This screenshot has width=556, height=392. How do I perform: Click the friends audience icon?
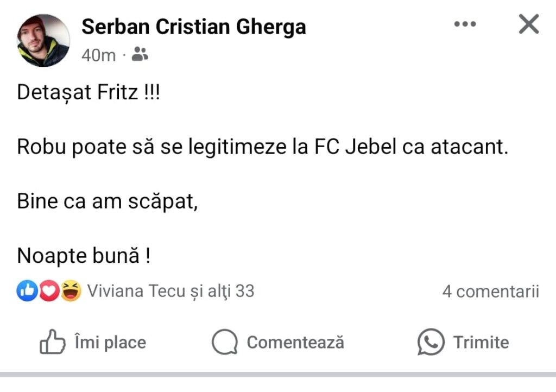coord(140,54)
